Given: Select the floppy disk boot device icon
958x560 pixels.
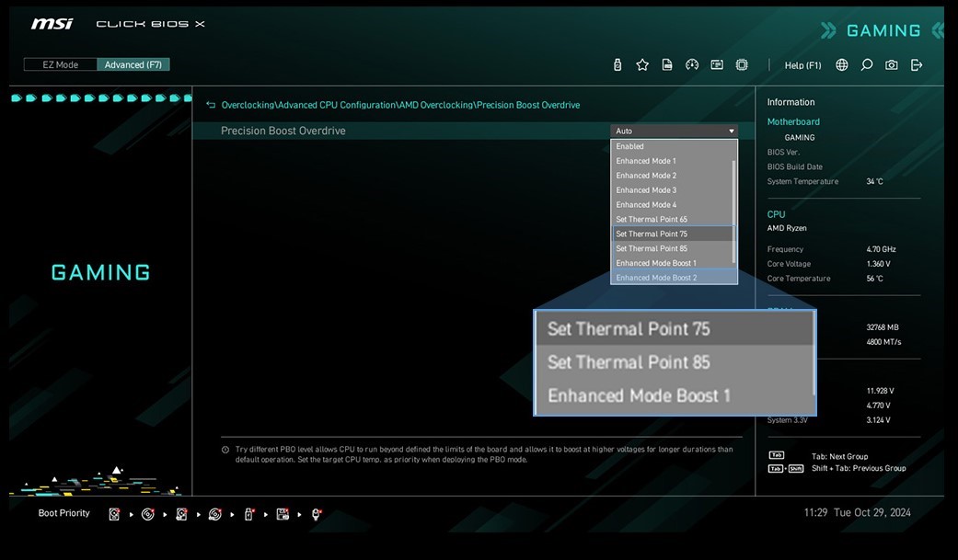Looking at the screenshot, I should (x=283, y=514).
